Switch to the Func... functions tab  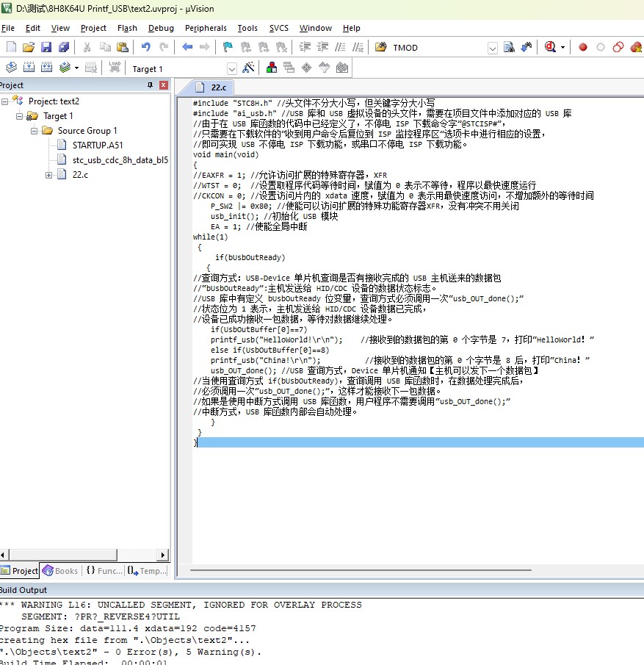point(104,571)
